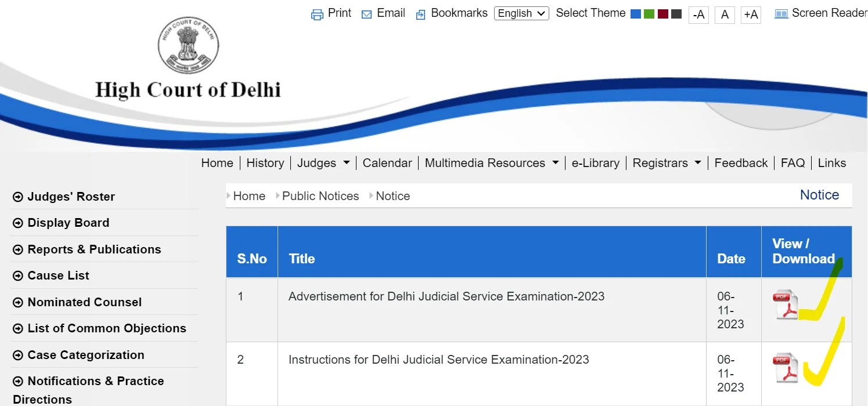The width and height of the screenshot is (868, 406).
Task: Open the e-Library menu item
Action: point(596,163)
